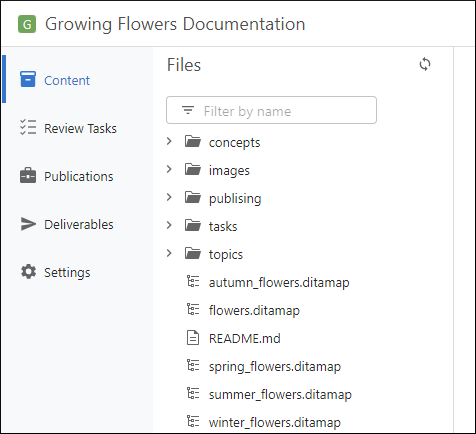Image resolution: width=476 pixels, height=434 pixels.
Task: Click the autumn_flowers.ditamap map icon
Action: point(193,281)
